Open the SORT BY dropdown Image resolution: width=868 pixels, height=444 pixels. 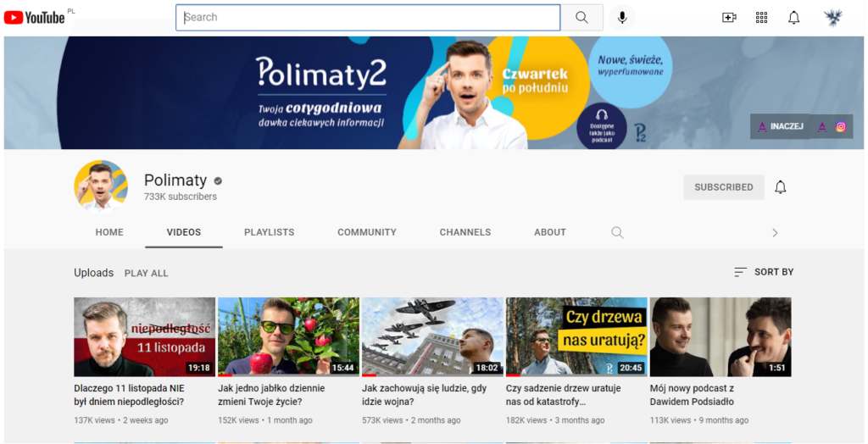(x=764, y=272)
